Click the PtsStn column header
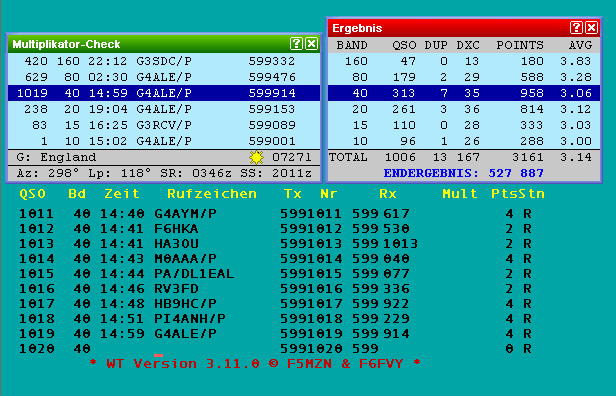 pos(518,194)
